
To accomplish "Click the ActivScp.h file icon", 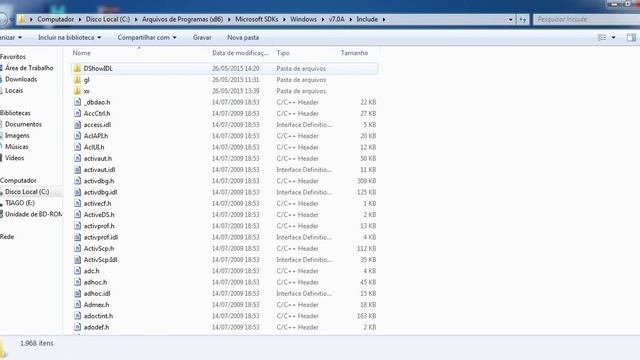I will 77,248.
